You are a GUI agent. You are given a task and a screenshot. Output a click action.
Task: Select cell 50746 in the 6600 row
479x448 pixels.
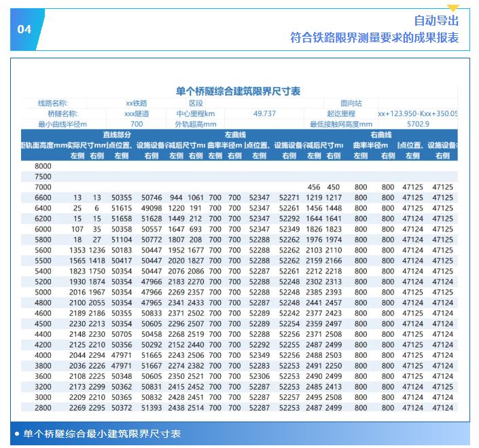coord(152,198)
